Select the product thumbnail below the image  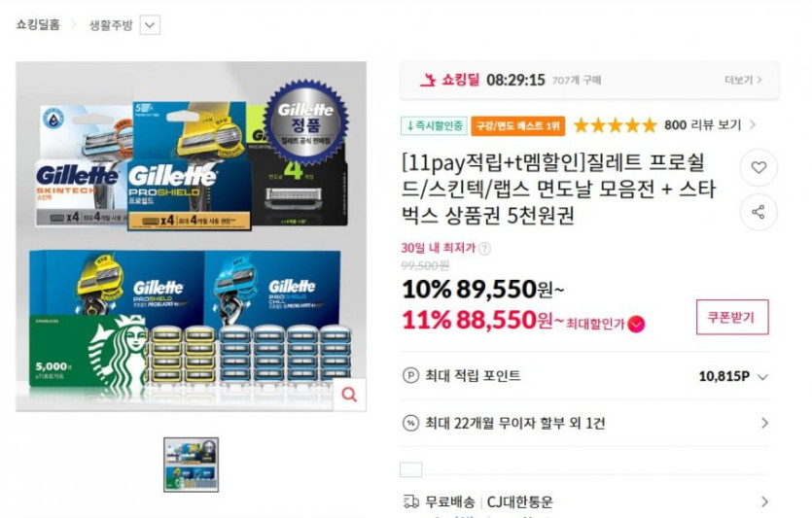point(192,465)
